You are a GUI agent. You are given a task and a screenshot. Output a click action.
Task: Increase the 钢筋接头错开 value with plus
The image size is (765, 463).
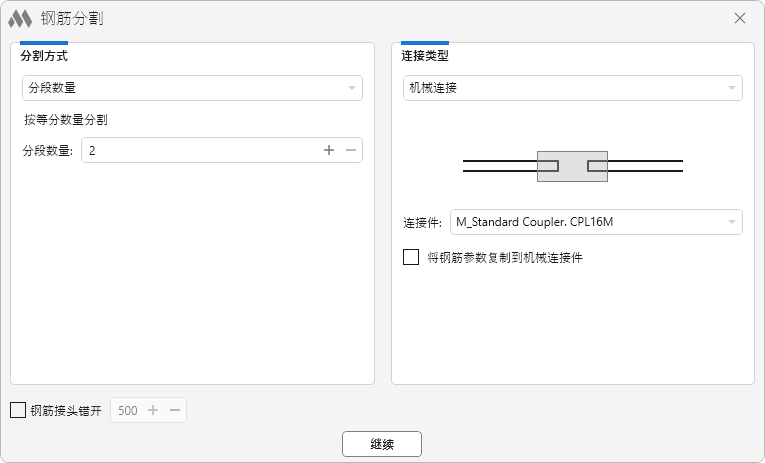coord(153,410)
